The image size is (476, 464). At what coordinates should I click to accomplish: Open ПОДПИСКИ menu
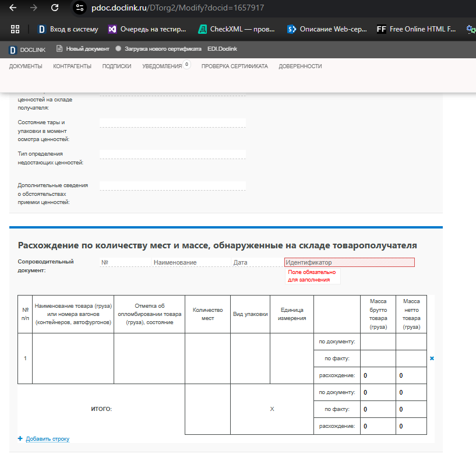coord(117,66)
